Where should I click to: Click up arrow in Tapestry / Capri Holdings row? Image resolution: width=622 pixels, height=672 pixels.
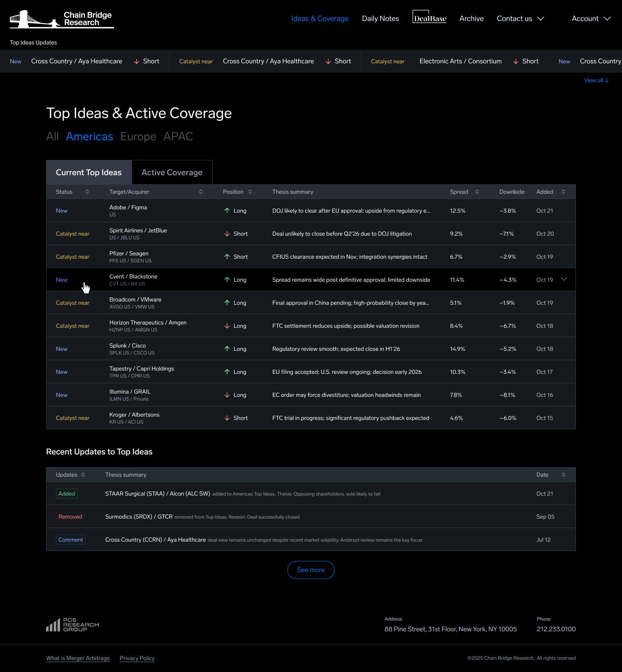coord(227,372)
